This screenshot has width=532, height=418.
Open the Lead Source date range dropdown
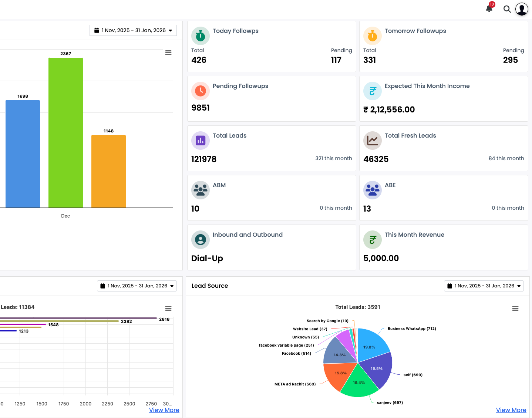click(x=484, y=286)
